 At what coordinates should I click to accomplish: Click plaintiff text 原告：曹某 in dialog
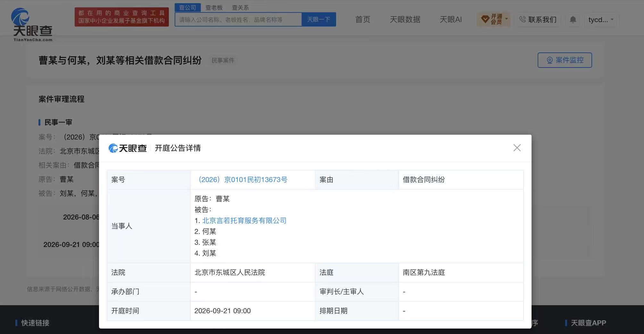[x=212, y=199]
